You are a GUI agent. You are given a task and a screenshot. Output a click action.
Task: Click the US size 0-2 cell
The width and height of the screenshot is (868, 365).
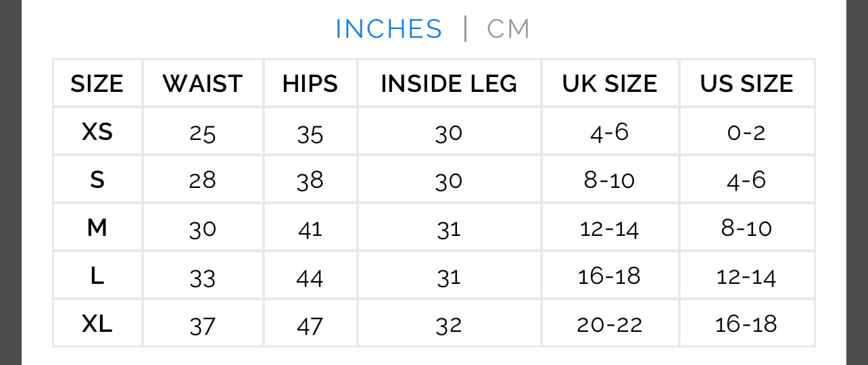[746, 133]
